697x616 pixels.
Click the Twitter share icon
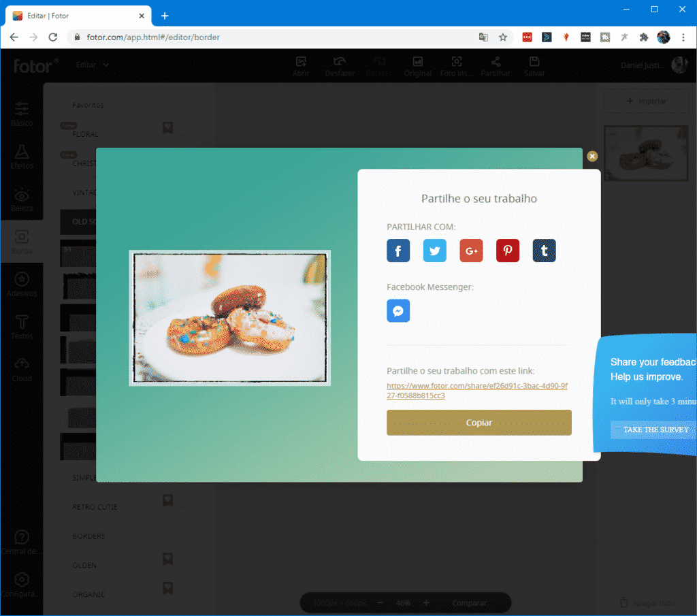pyautogui.click(x=434, y=250)
